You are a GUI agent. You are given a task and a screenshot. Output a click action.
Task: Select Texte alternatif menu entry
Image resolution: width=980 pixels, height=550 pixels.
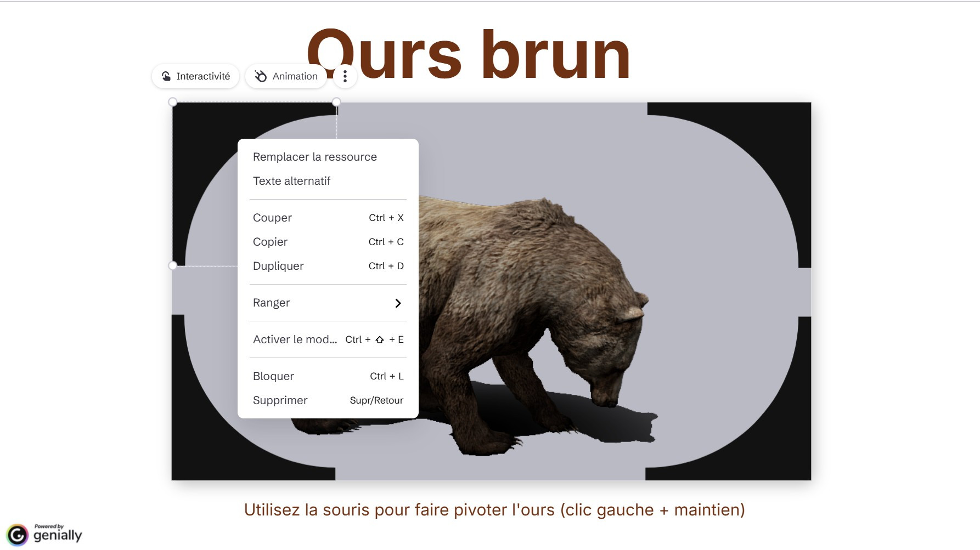[328, 181]
